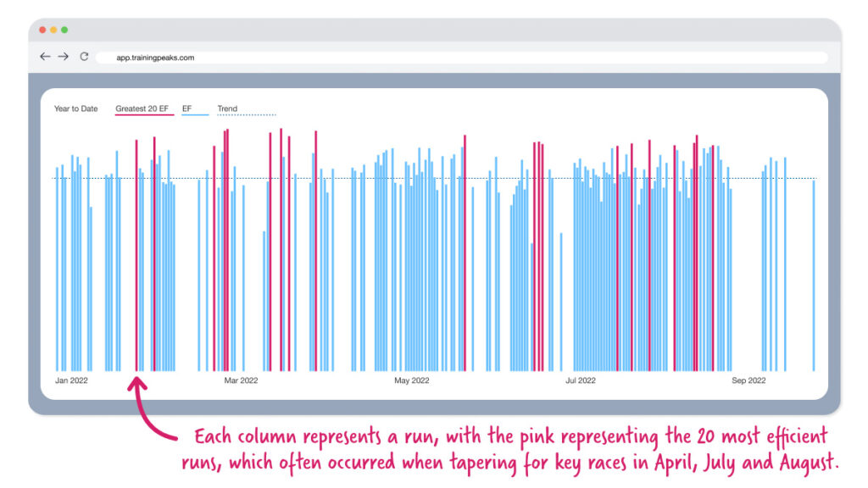This screenshot has height=488, width=868.
Task: Open the Year to Date range selector
Action: pyautogui.click(x=75, y=109)
